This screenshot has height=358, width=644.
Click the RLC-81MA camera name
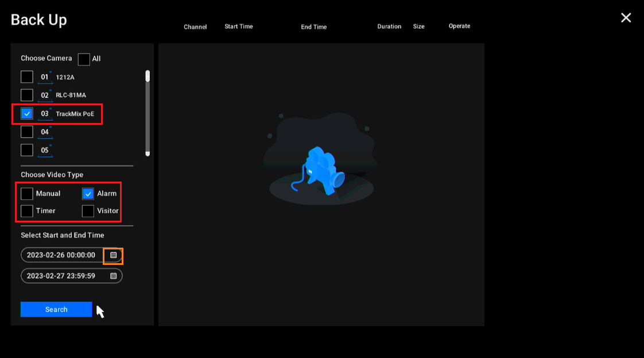click(71, 95)
